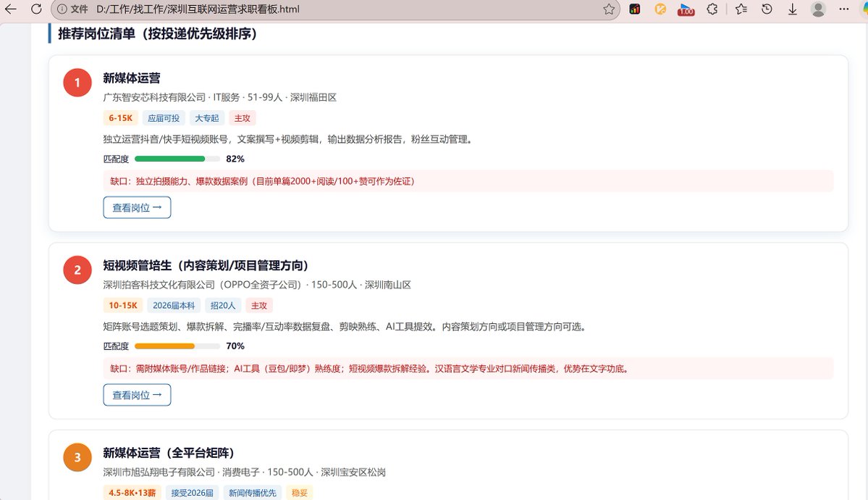Viewport: 868px width, 500px height.
Task: Bookmark this page with the star icon
Action: point(609,9)
